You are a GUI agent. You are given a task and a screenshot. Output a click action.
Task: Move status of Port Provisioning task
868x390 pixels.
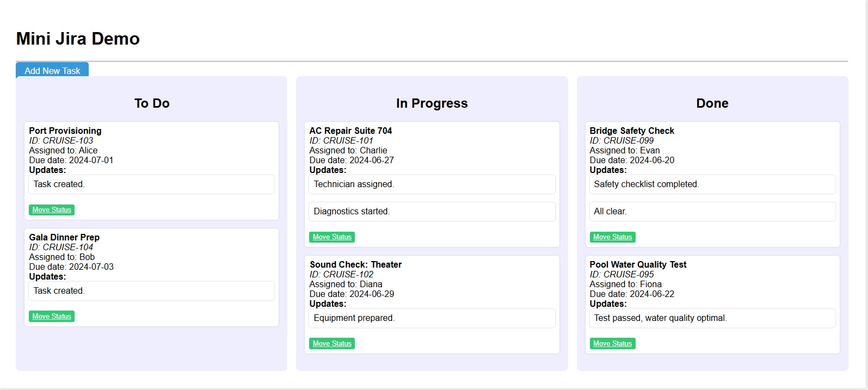(x=52, y=210)
